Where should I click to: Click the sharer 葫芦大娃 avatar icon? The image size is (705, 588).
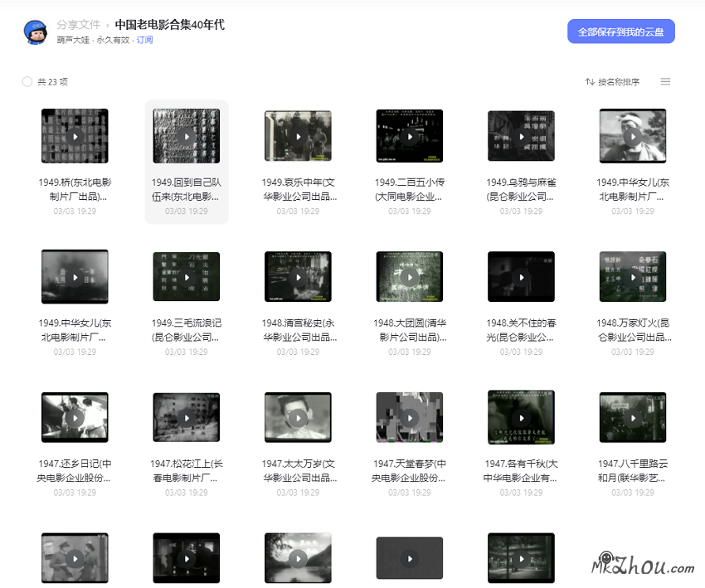(34, 31)
